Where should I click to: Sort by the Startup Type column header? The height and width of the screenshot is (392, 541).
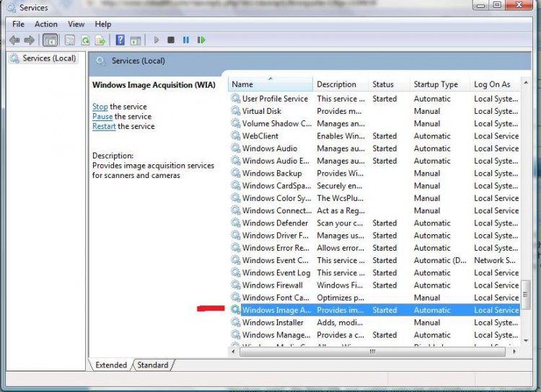(440, 84)
